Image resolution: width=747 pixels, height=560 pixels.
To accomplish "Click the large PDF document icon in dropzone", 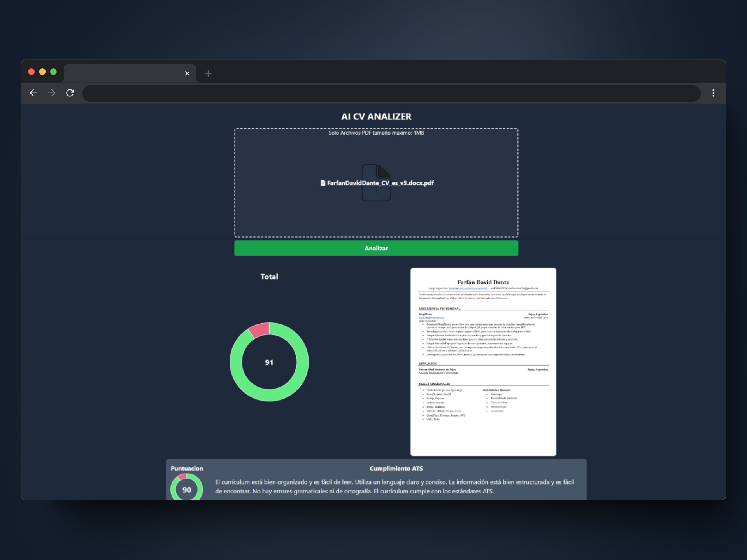I will coord(376,183).
